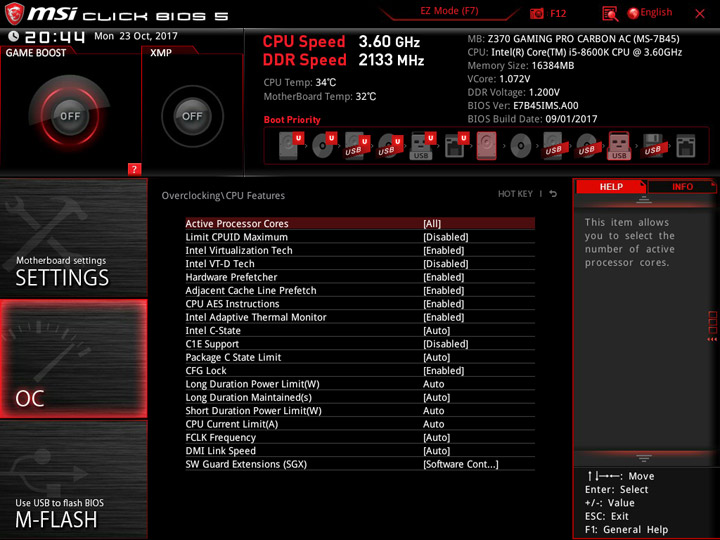Click the back arrow next to HOT KEY
720x540 pixels.
(553, 194)
